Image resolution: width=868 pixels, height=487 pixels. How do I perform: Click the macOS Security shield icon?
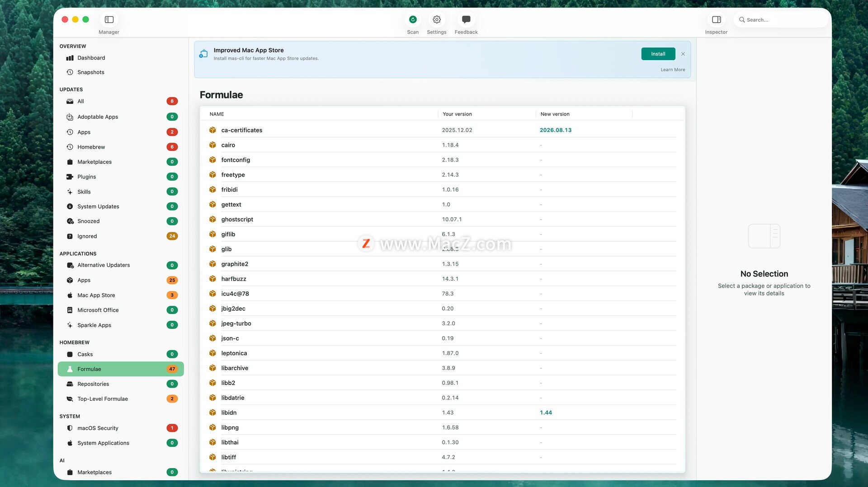pyautogui.click(x=70, y=428)
